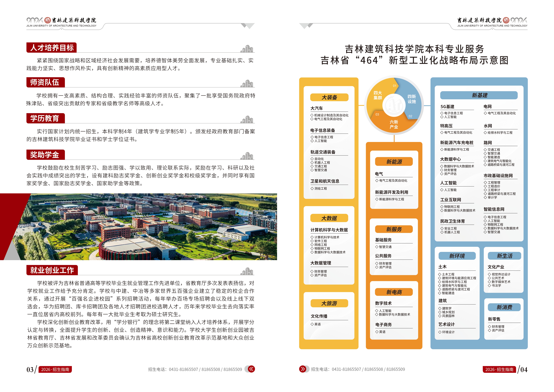This screenshot has width=554, height=392.
Task: Click the 就业创业工作 section heading
Action: coord(52,270)
